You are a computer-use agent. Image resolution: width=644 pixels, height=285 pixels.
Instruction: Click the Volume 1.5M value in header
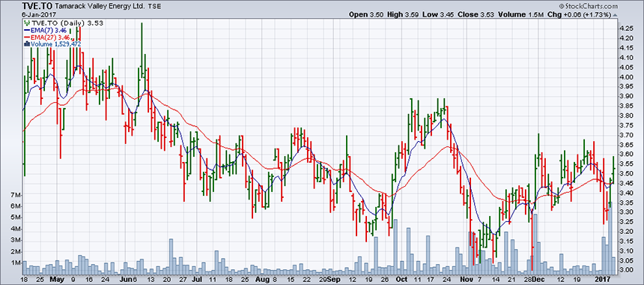pyautogui.click(x=521, y=15)
